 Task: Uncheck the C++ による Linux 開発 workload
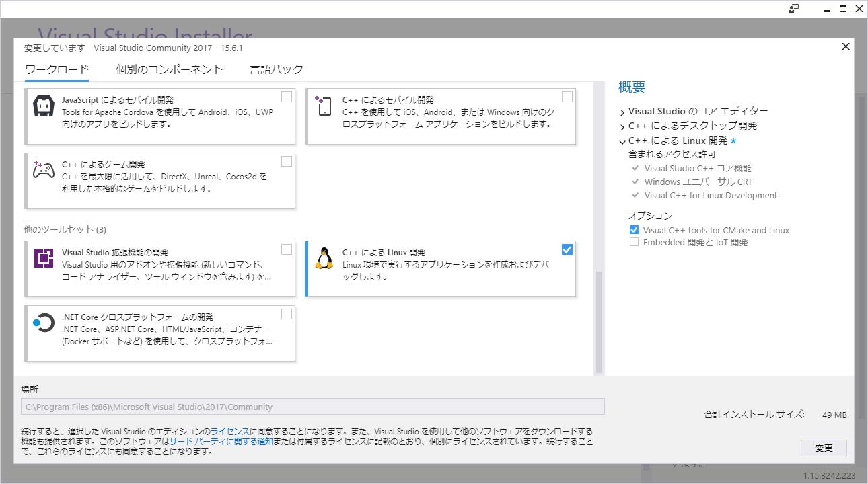[x=567, y=249]
